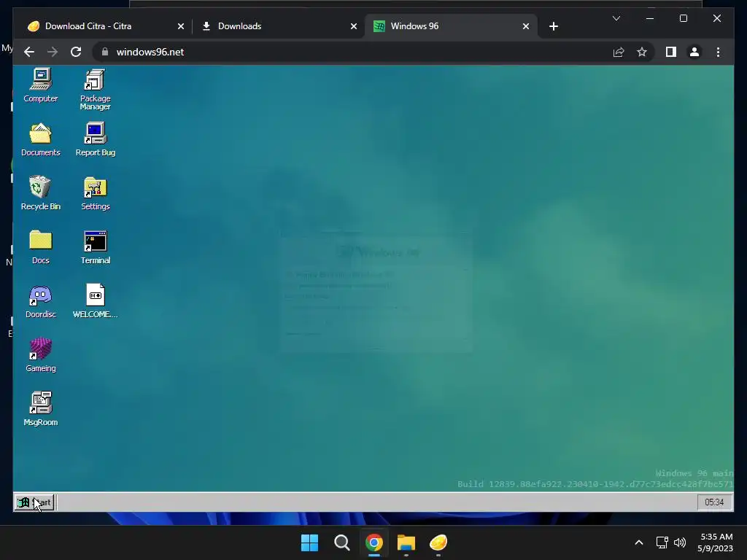Open File Explorer from the taskbar
The height and width of the screenshot is (560, 747).
click(406, 542)
